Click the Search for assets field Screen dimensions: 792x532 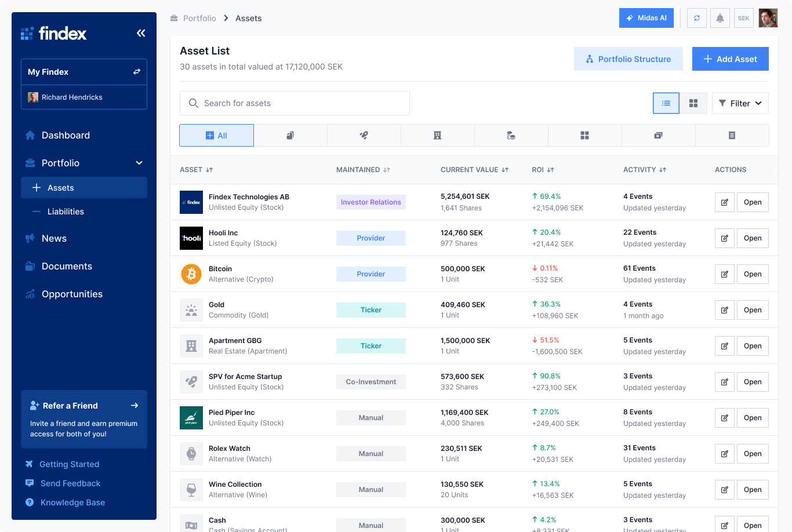pyautogui.click(x=295, y=103)
